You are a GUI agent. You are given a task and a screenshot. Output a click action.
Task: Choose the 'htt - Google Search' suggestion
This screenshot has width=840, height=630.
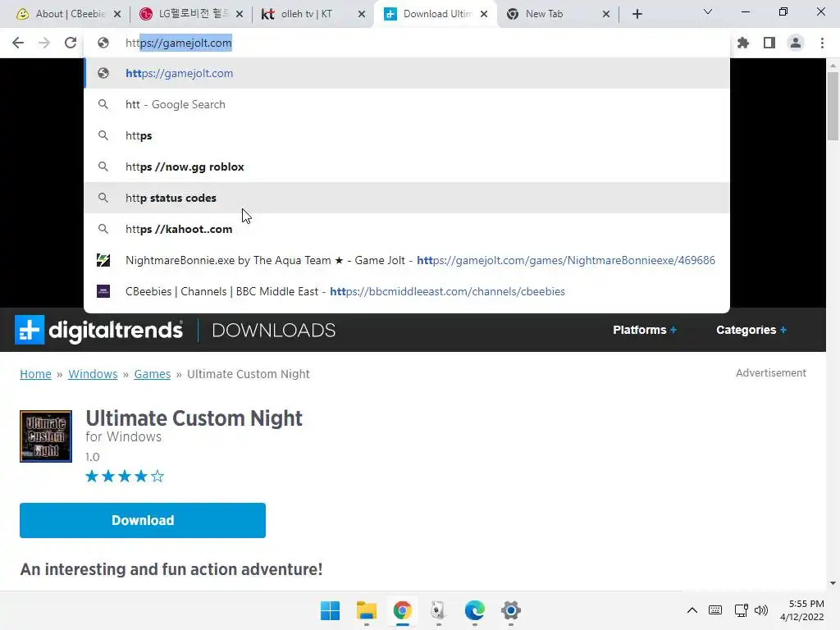coord(407,104)
